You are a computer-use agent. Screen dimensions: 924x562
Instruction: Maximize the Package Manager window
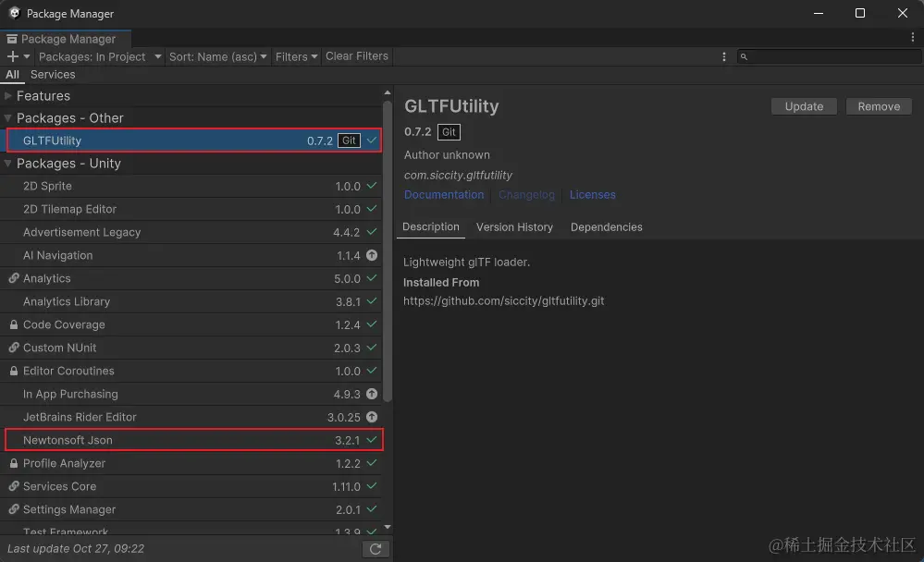click(860, 13)
